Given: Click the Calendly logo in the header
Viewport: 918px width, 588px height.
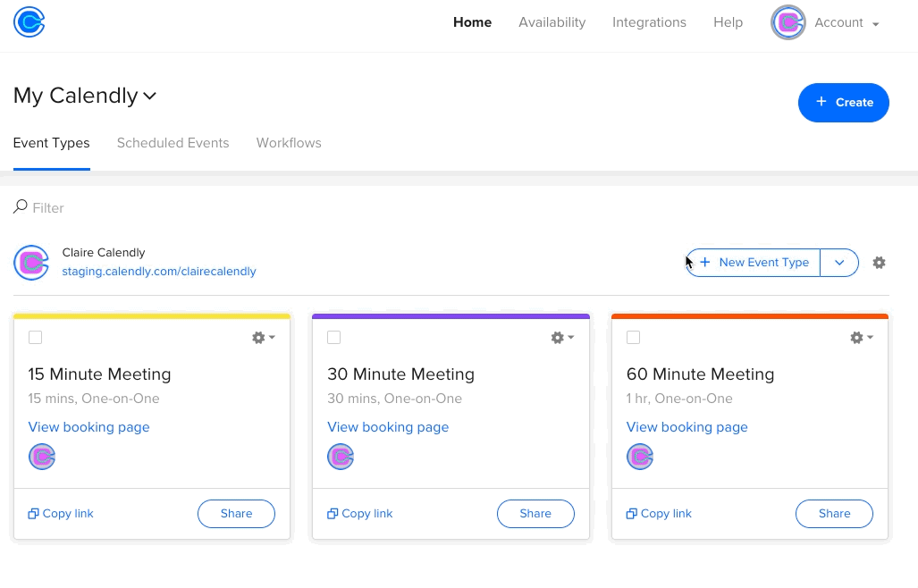Looking at the screenshot, I should coord(29,22).
